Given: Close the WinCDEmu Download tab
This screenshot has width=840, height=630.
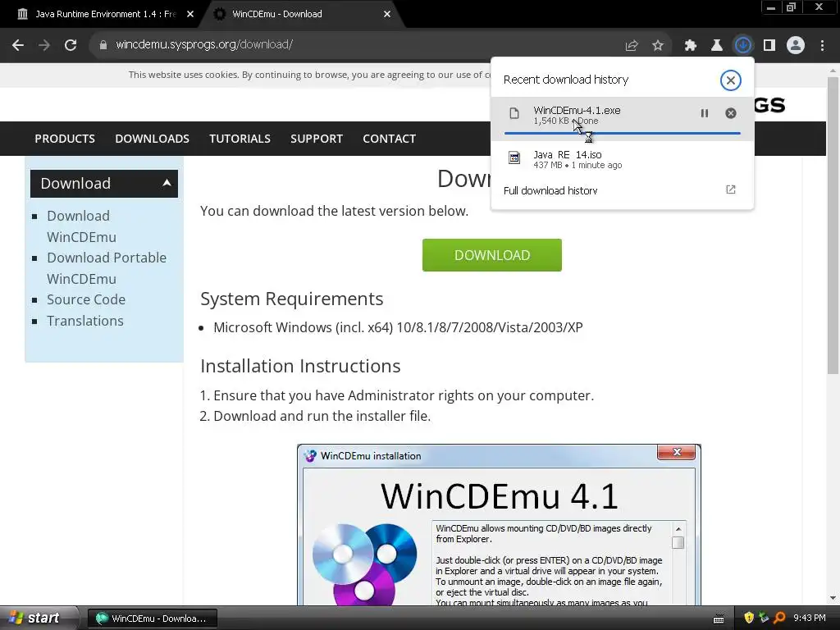Looking at the screenshot, I should click(387, 14).
